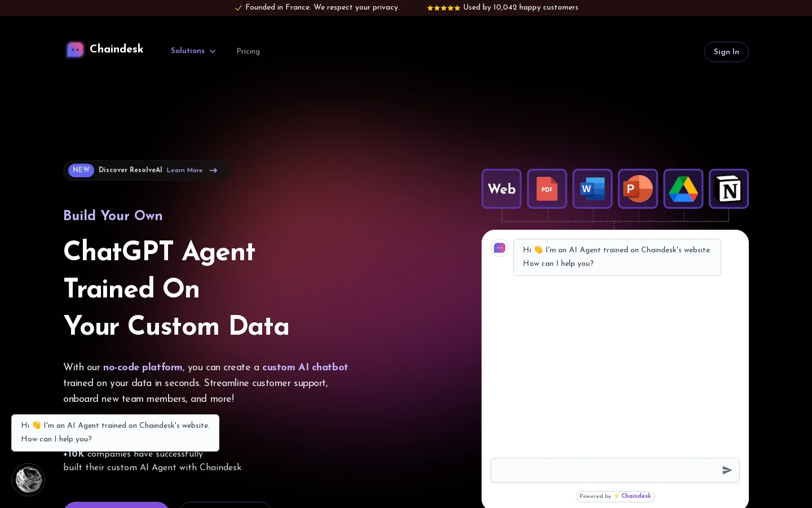Viewport: 812px width, 508px height.
Task: Focus the chat message input field
Action: click(x=615, y=470)
